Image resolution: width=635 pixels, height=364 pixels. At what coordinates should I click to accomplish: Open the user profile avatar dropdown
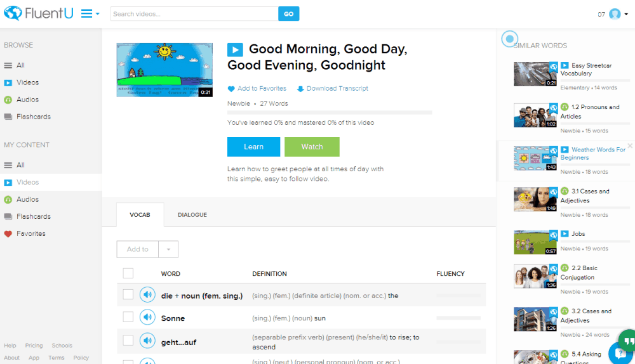(618, 14)
